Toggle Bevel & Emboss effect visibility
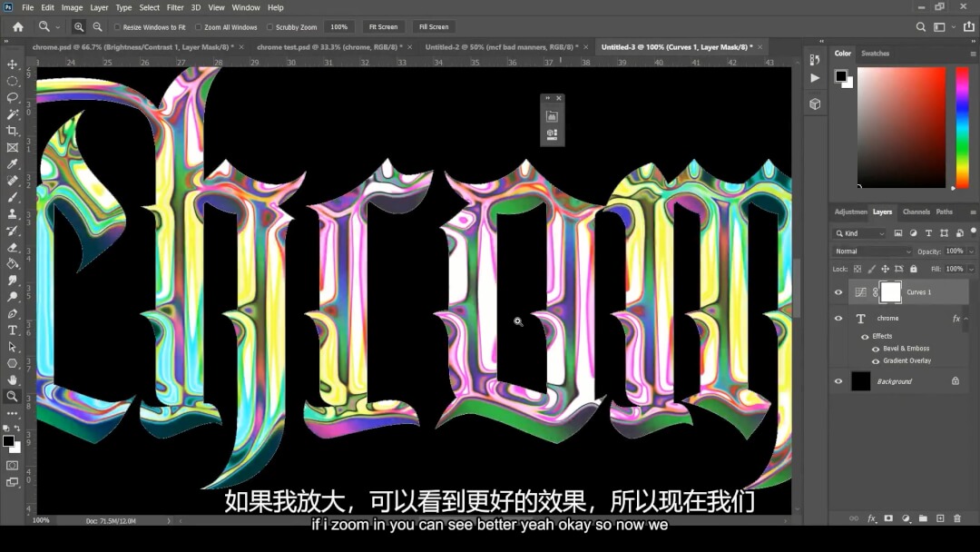This screenshot has width=980, height=552. 876,349
